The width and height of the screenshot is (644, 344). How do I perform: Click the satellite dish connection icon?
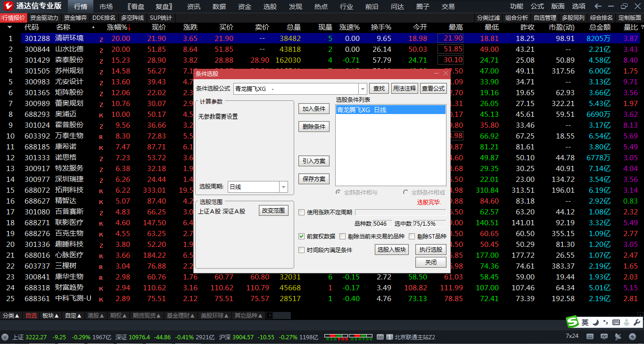point(619,336)
